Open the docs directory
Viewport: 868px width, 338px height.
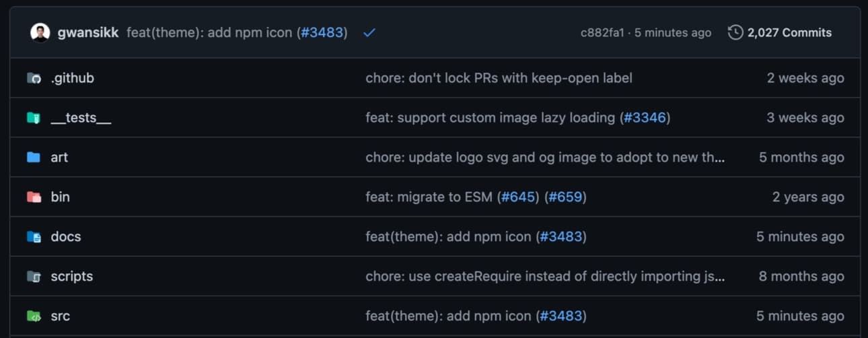click(66, 237)
